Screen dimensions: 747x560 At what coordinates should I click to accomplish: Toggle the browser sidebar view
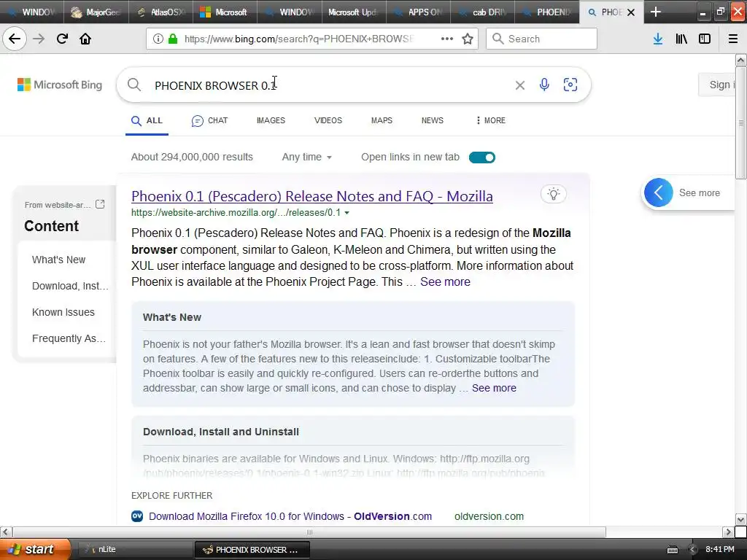click(x=705, y=39)
